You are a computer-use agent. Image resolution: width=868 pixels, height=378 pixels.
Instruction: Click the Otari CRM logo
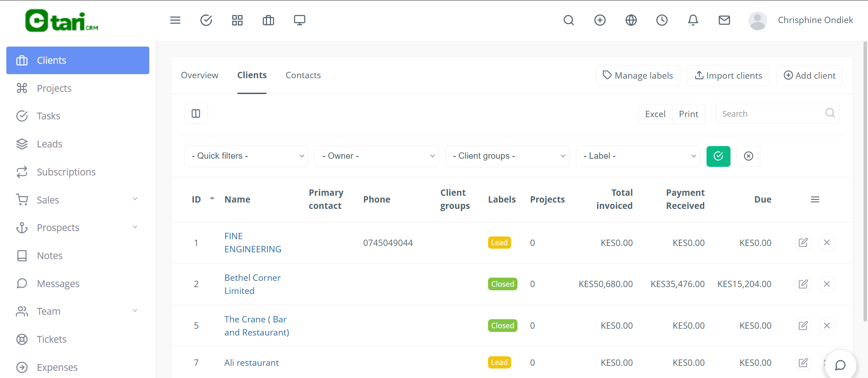coord(62,21)
